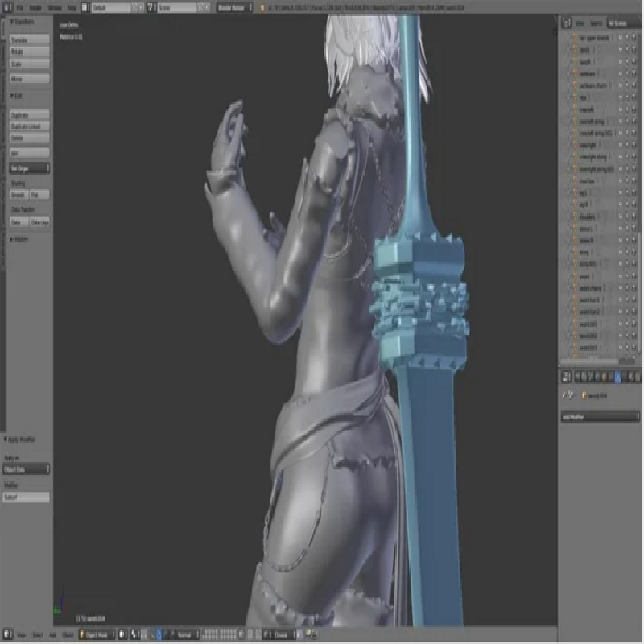The height and width of the screenshot is (644, 644).
Task: Toggle visibility eye of sword row
Action: (x=621, y=276)
